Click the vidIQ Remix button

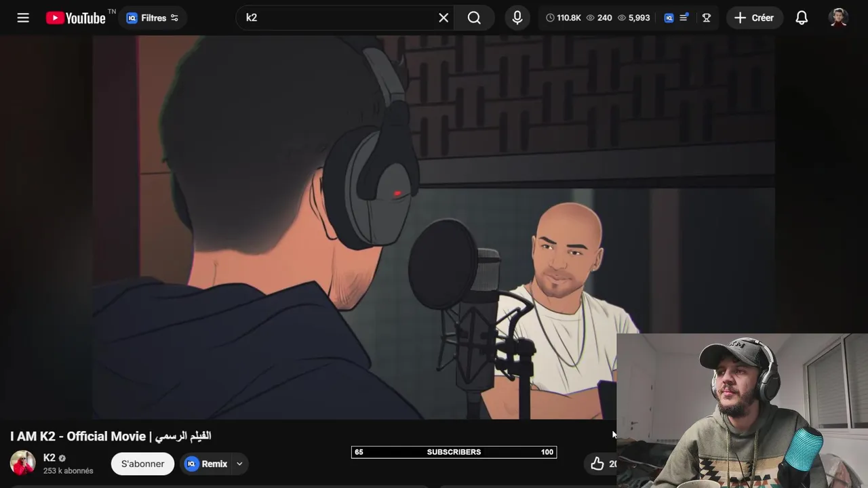[x=208, y=464]
